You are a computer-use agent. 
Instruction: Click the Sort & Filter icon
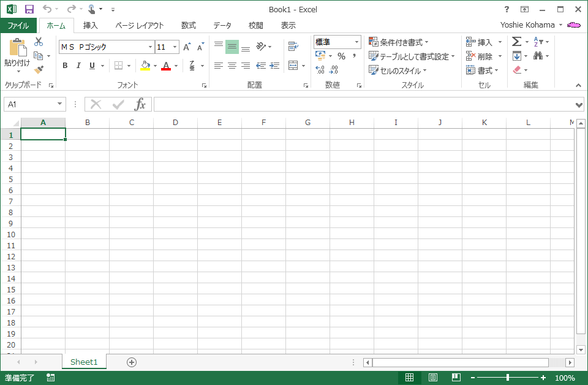(x=538, y=42)
